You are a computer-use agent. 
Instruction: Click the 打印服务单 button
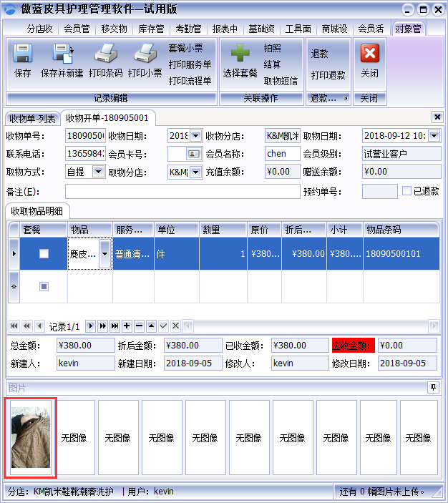tap(190, 64)
